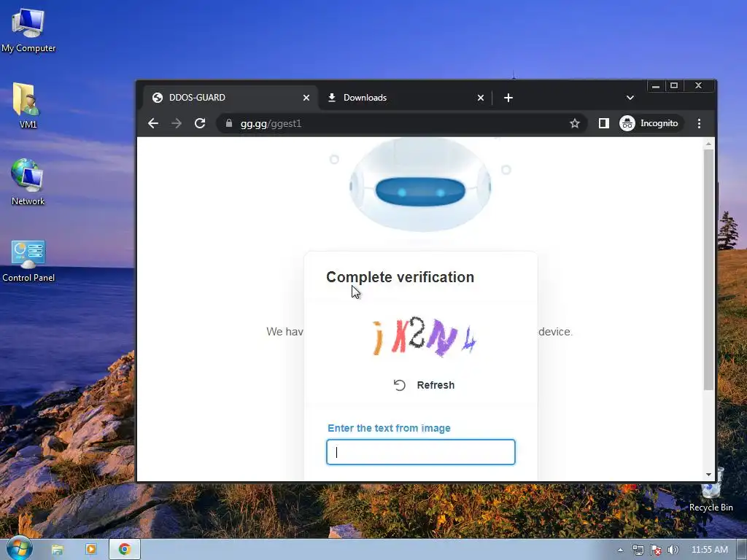Screen dimensions: 747x560
Task: Minimize the Chrome window
Action: click(x=656, y=86)
